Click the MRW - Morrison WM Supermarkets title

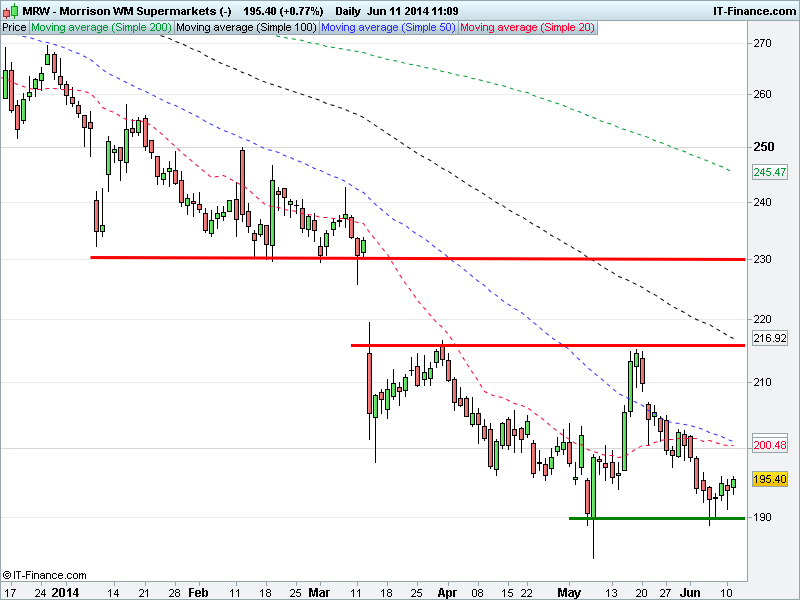[124, 10]
